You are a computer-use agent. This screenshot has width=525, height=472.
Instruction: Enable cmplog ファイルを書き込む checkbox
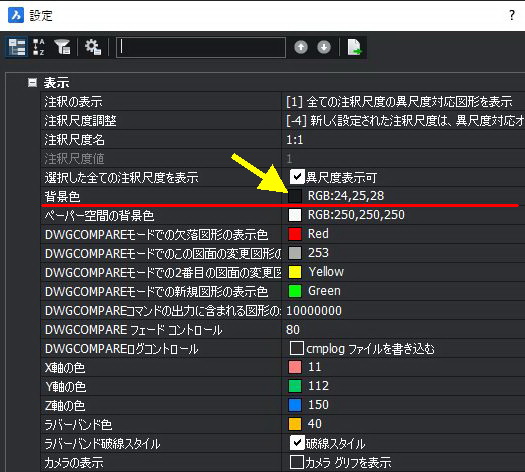coord(297,348)
